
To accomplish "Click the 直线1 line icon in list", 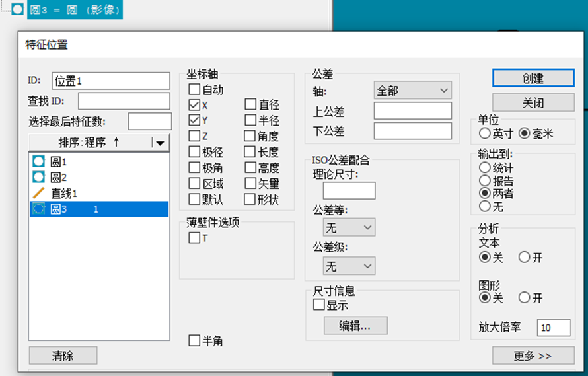I will click(x=38, y=193).
